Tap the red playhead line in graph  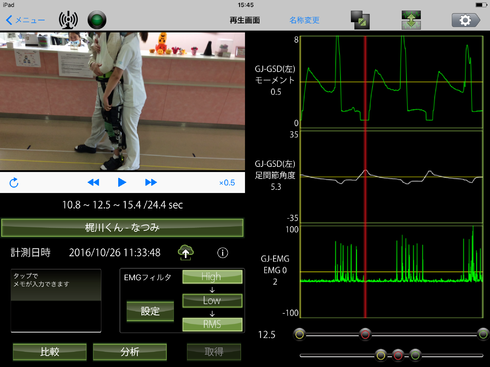[x=365, y=177]
